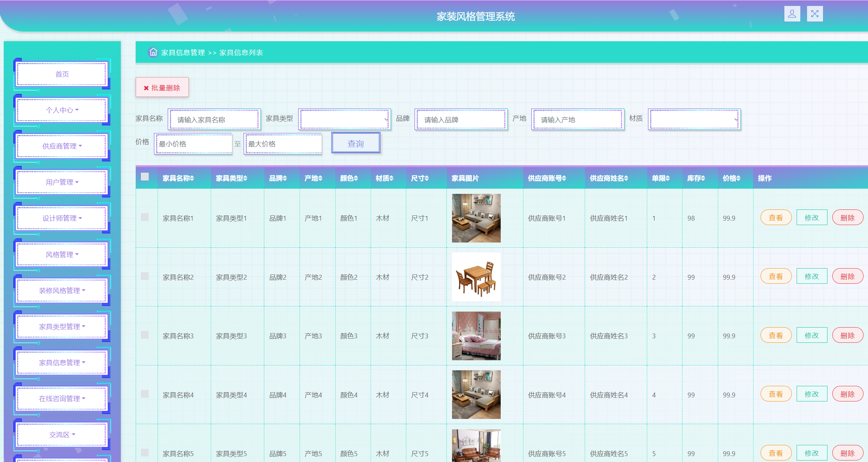868x462 pixels.
Task: Sort the 家具名称 column with its arrows
Action: (192, 178)
